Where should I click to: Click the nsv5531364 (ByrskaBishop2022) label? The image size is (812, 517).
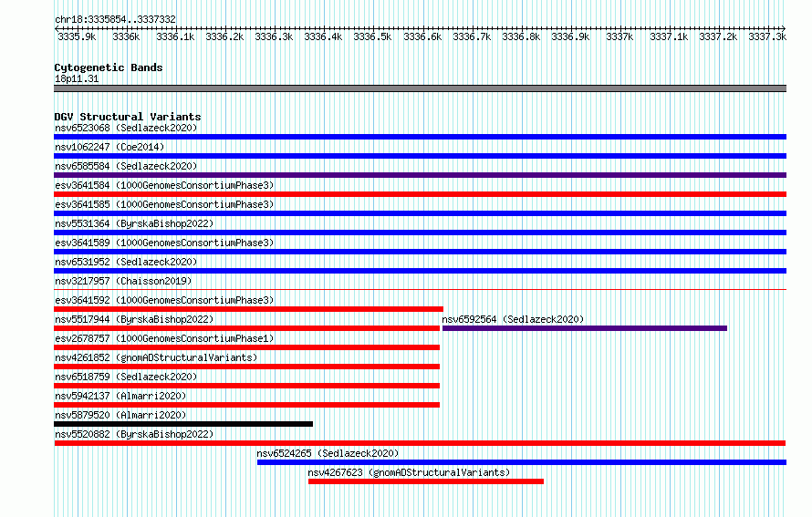point(134,223)
